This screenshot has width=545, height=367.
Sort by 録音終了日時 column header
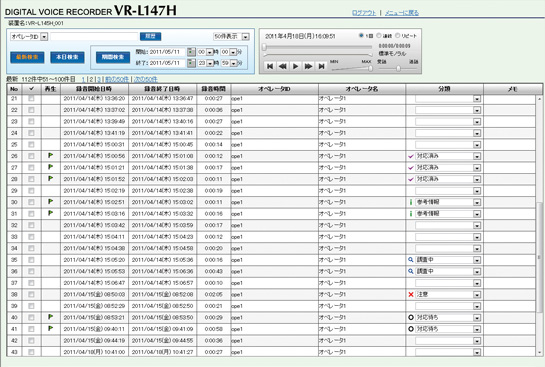[x=162, y=89]
